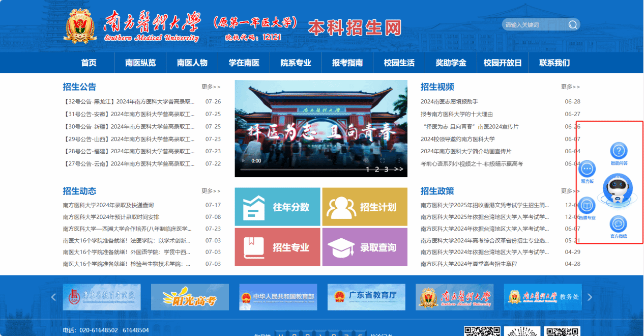Open the 【31号公告-安徽】 announcement
This screenshot has width=644, height=336.
coord(129,114)
